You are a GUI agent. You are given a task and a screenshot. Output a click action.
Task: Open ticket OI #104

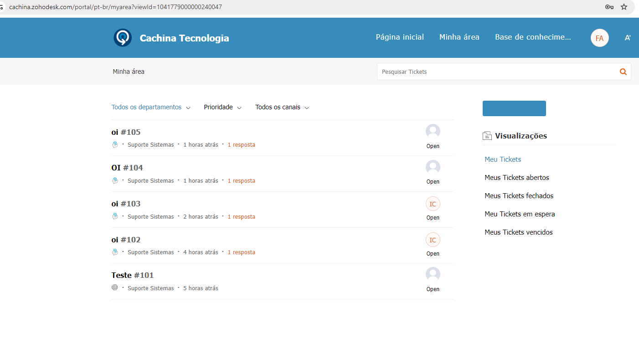[x=127, y=168]
